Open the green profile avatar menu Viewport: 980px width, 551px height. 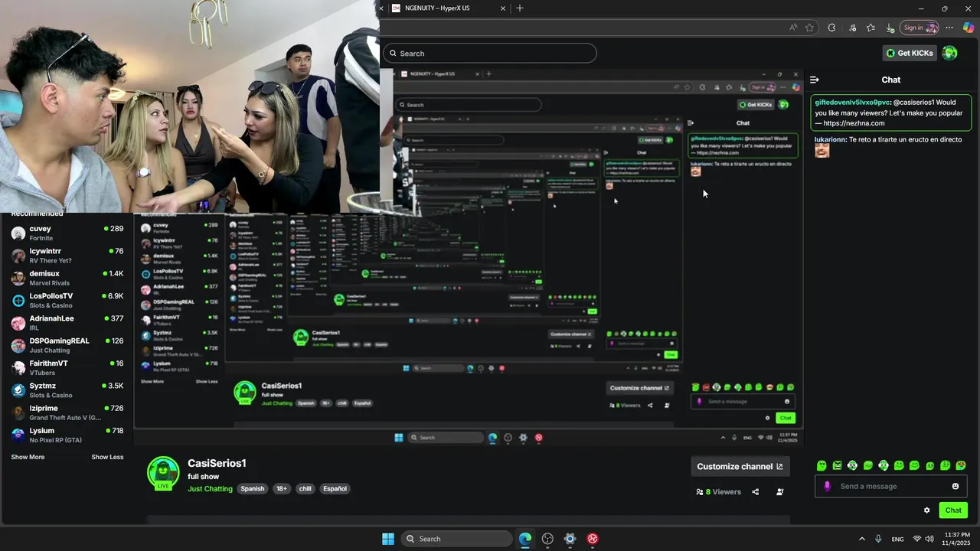950,53
